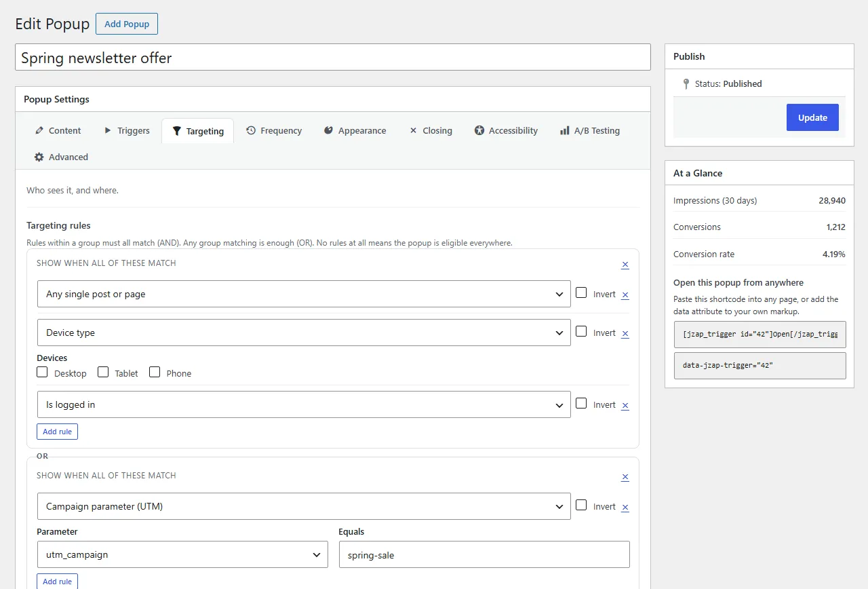This screenshot has width=868, height=589.
Task: Click the Add Popup button
Action: 127,24
